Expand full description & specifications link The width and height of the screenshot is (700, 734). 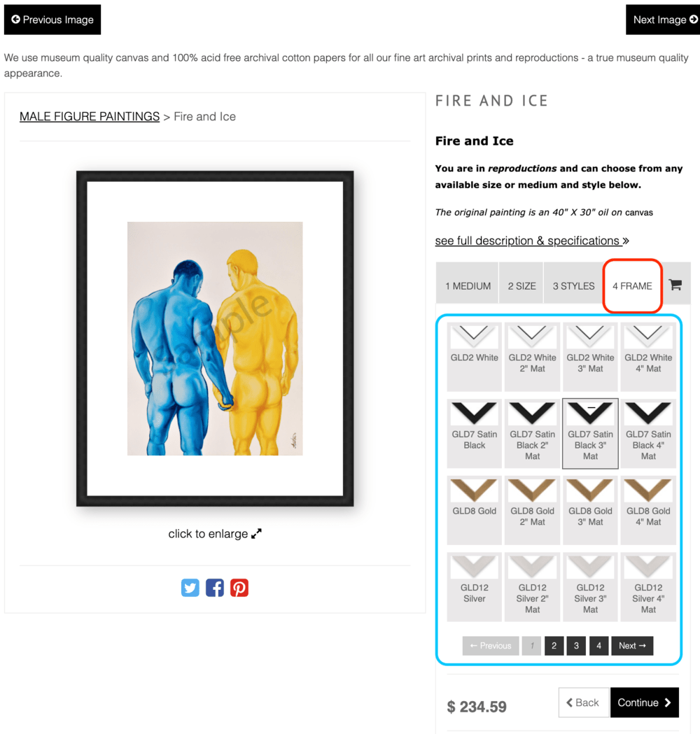(532, 241)
